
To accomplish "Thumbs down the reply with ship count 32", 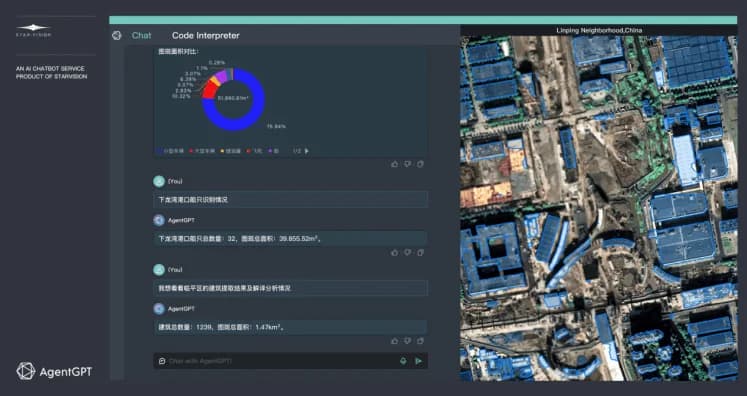I will pos(407,253).
